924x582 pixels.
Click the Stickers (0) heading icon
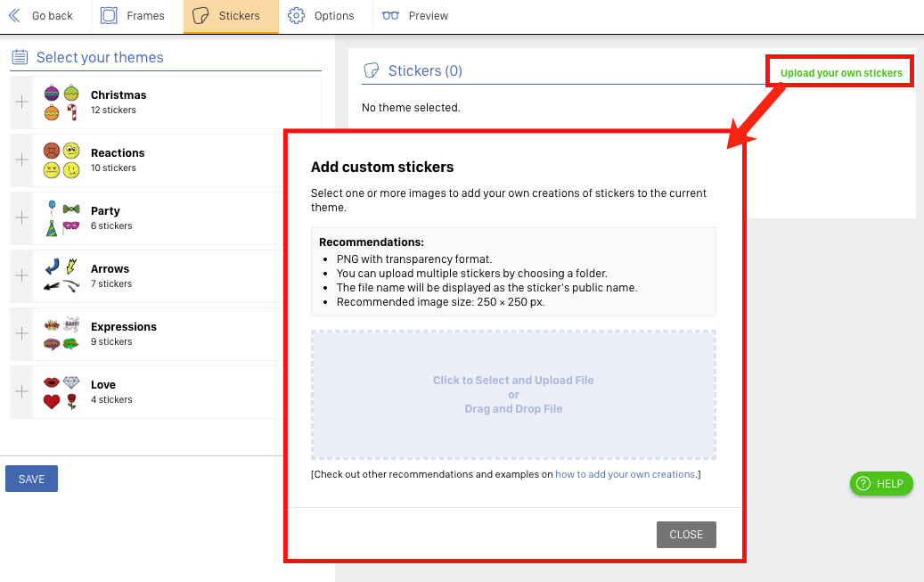click(372, 70)
